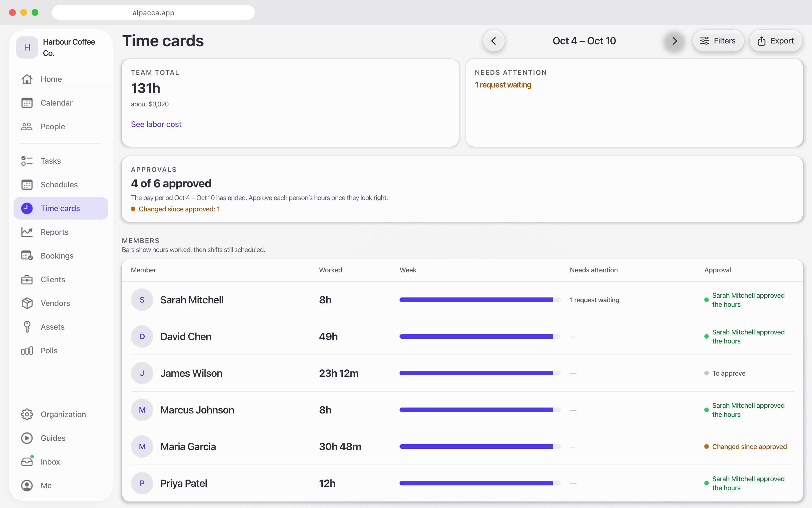
Task: Open the Home icon in sidebar
Action: click(x=27, y=79)
